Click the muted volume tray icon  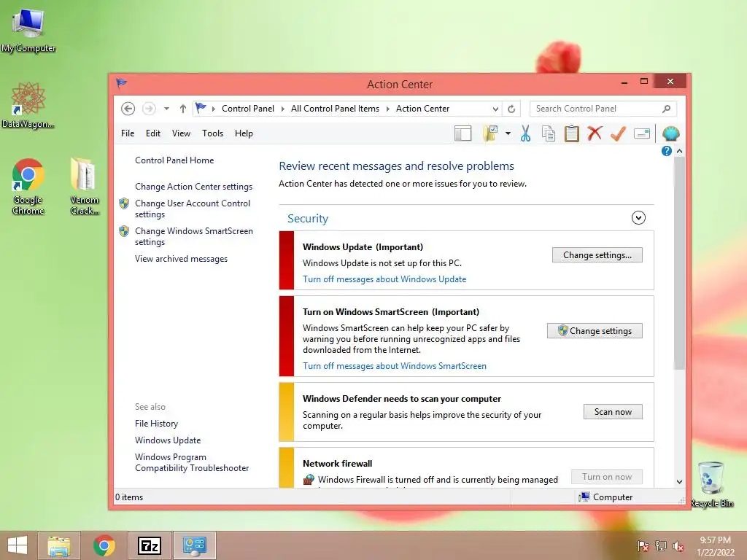(x=678, y=546)
